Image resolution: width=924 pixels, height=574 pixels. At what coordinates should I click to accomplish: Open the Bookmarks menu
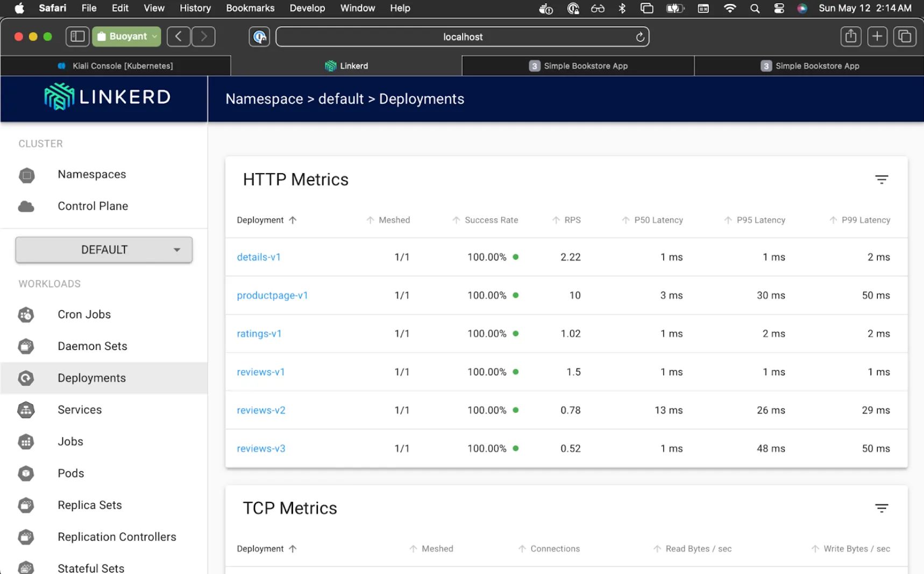coord(250,8)
